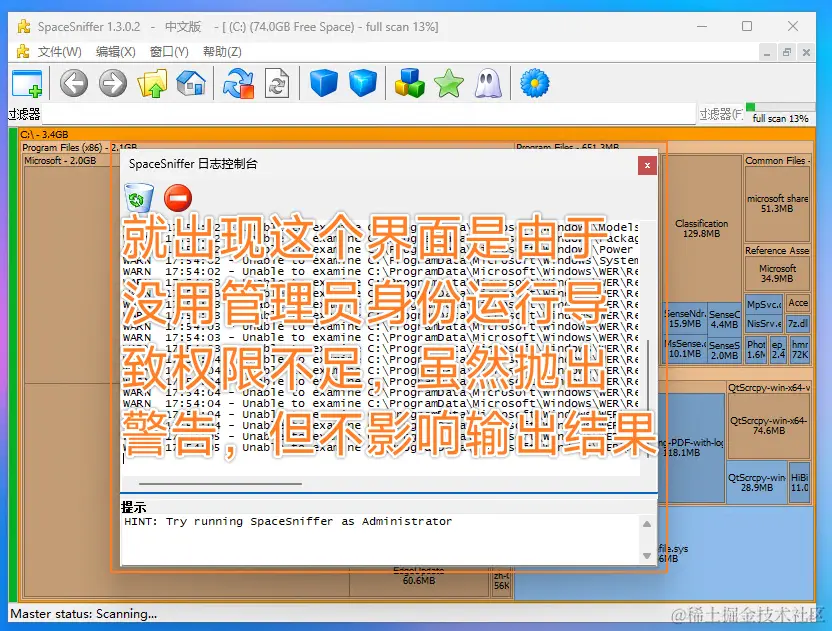Select the Common Files block header
The width and height of the screenshot is (832, 631).
pyautogui.click(x=777, y=160)
